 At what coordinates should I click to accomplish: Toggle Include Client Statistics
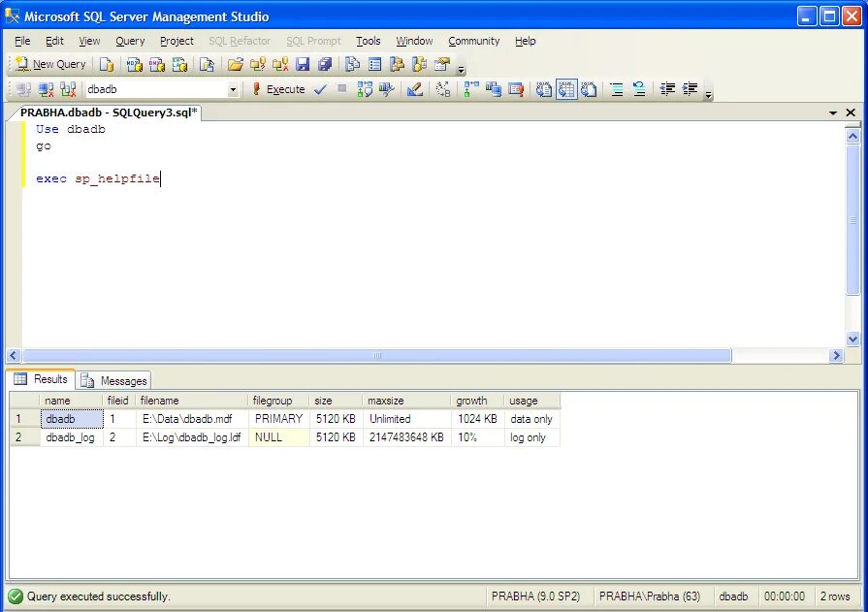(494, 89)
